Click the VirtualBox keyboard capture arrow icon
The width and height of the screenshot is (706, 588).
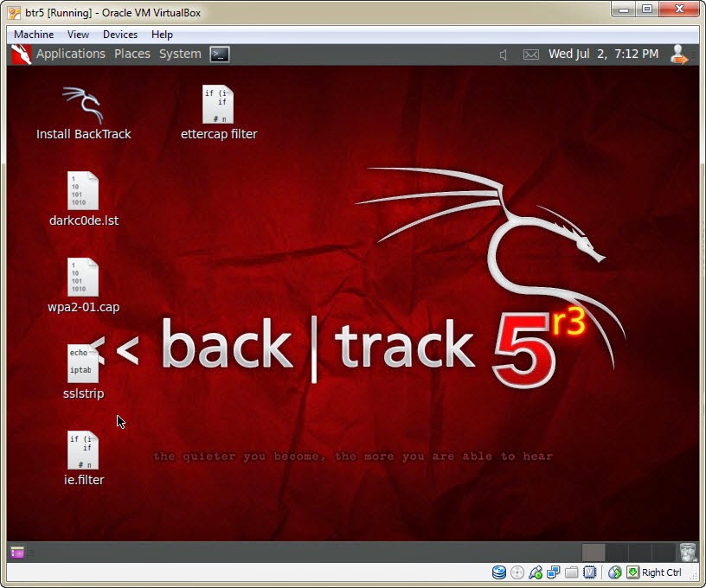tap(632, 572)
